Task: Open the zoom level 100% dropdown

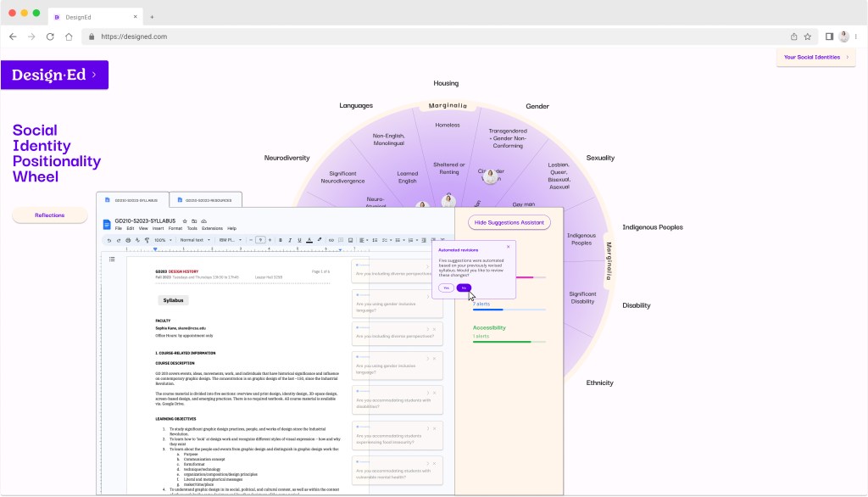Action: pos(161,240)
